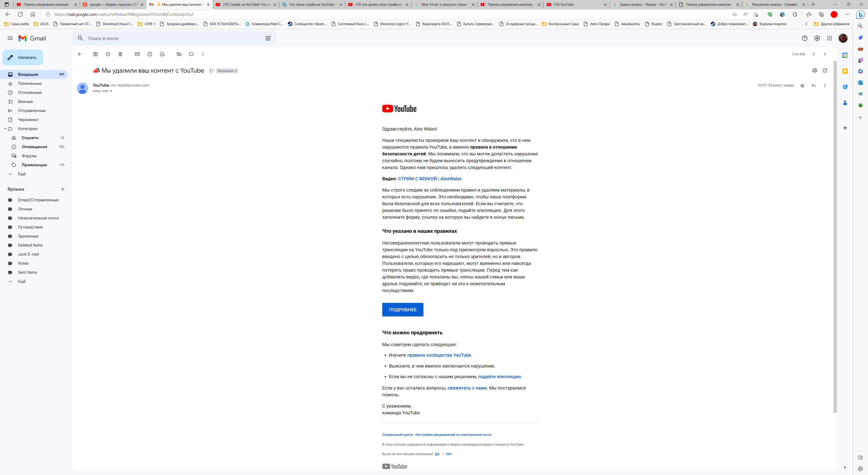Archive this email
This screenshot has width=868, height=475.
(95, 54)
